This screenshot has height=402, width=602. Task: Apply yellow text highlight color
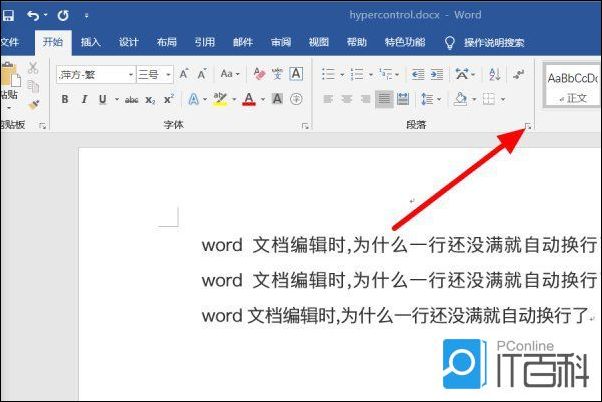[220, 99]
